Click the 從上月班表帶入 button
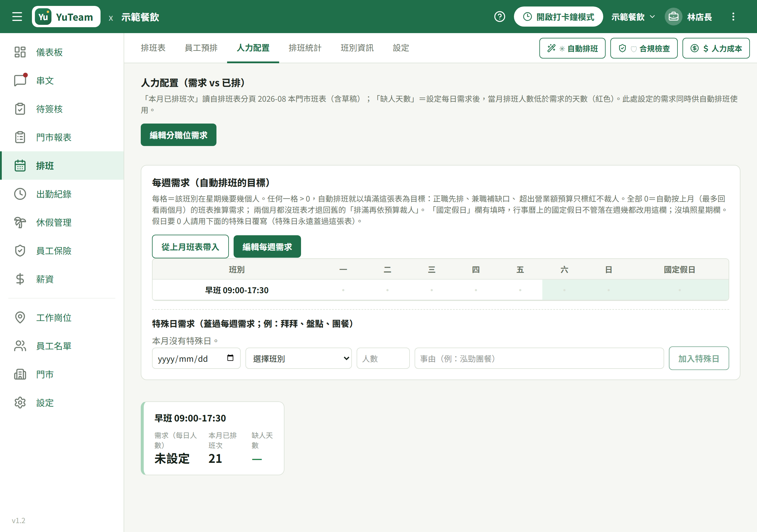 pos(190,246)
